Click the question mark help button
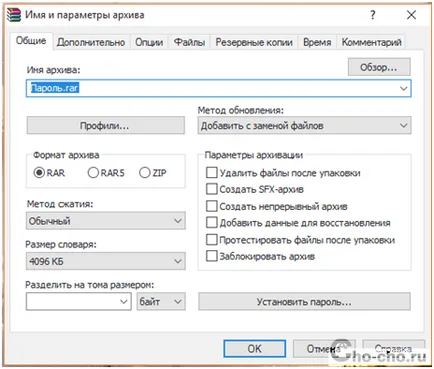The height and width of the screenshot is (369, 434). tap(373, 15)
